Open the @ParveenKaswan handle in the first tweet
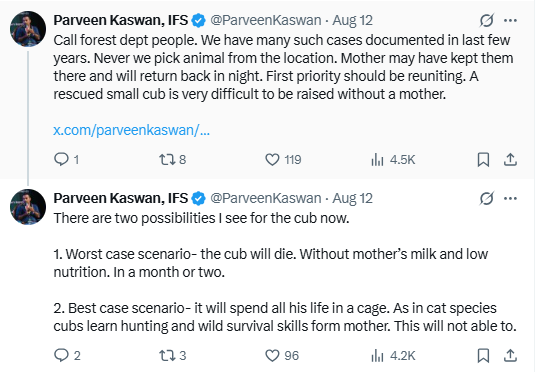 coord(266,20)
